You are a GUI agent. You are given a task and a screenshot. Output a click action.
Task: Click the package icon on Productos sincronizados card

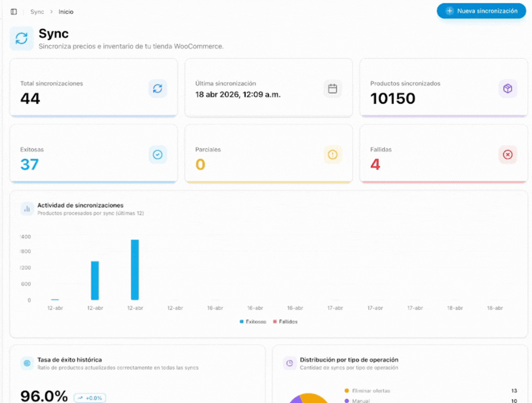[x=507, y=88]
